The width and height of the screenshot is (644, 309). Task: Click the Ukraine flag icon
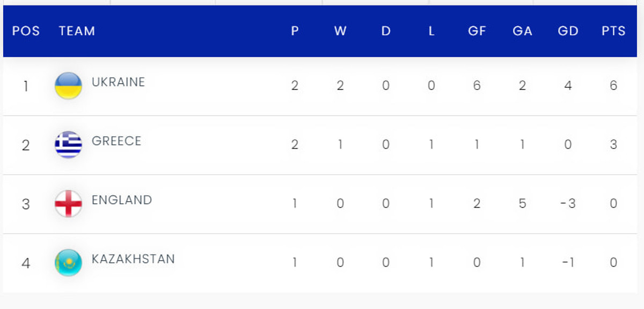[x=68, y=86]
